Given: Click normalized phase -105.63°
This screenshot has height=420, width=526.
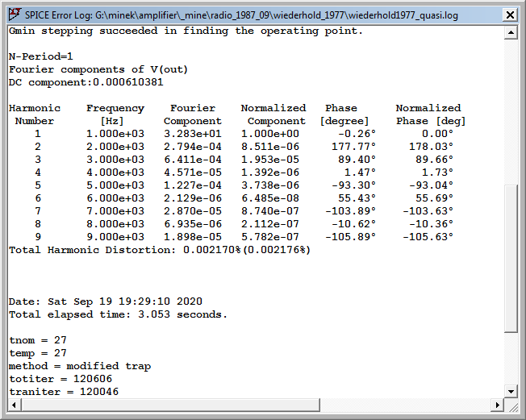Looking at the screenshot, I should pyautogui.click(x=428, y=237).
